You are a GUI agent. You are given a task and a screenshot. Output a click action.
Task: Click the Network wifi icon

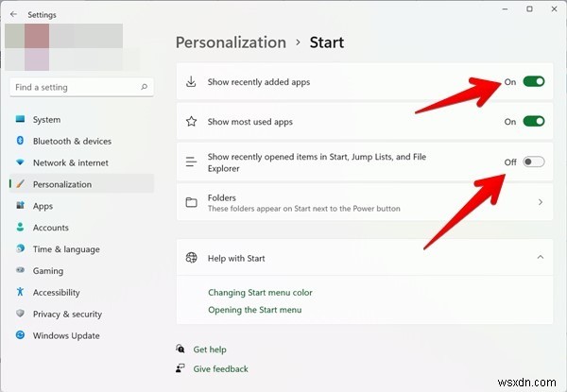(20, 162)
